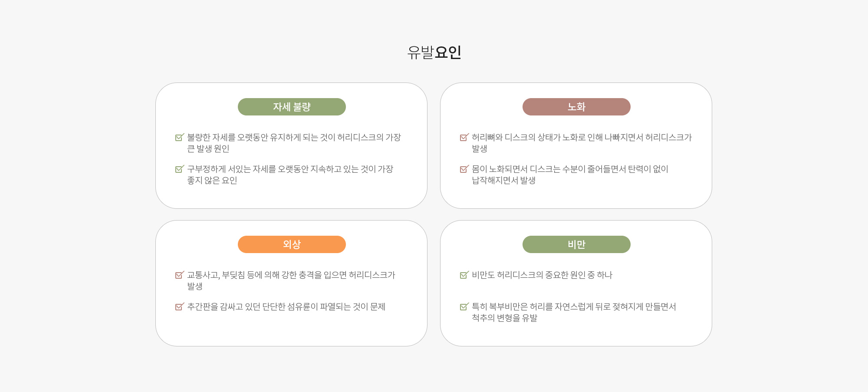This screenshot has height=392, width=868.
Task: Click checkmark icon beside 교통사고, 부딪침 등에
Action: [180, 275]
